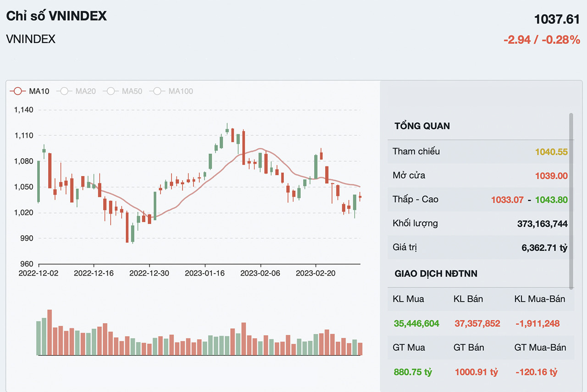Image resolution: width=587 pixels, height=392 pixels.
Task: Enable the MA20 moving average line
Action: [76, 91]
